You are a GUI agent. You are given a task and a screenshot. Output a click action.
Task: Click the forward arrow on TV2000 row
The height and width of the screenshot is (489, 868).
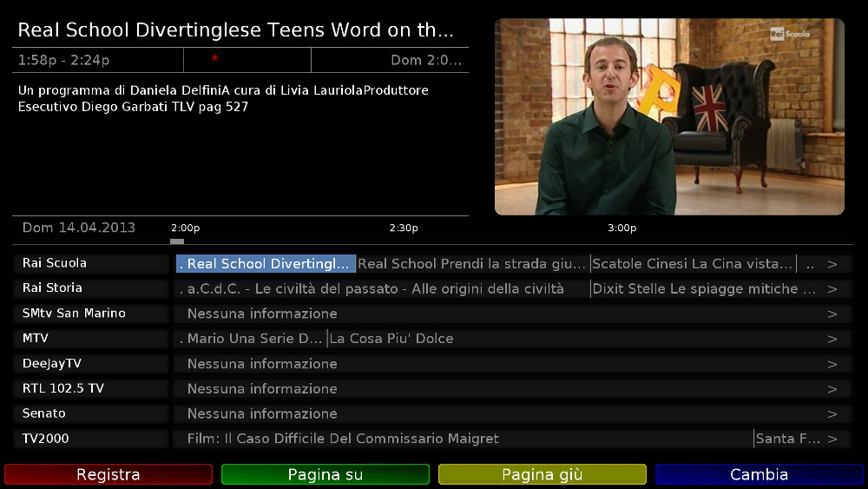832,439
